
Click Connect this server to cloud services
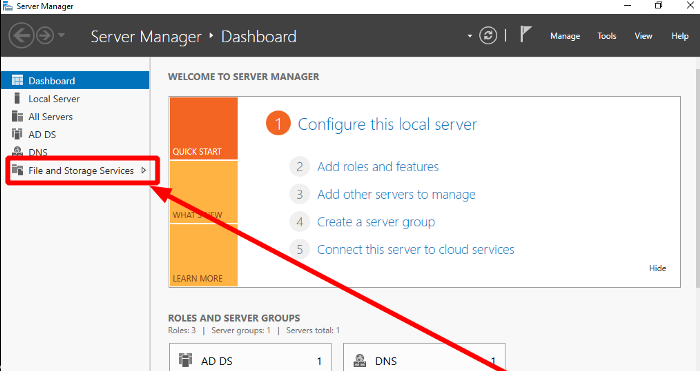click(416, 250)
